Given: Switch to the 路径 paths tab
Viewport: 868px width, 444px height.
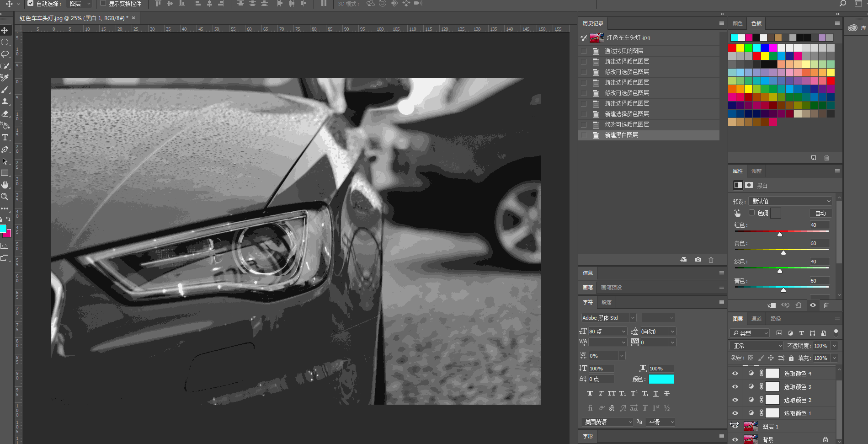Looking at the screenshot, I should coord(776,319).
